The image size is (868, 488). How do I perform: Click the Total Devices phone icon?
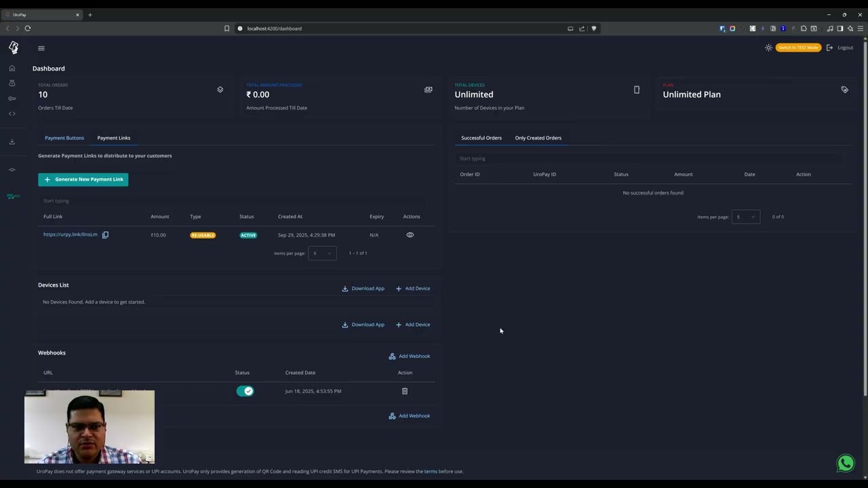(637, 89)
